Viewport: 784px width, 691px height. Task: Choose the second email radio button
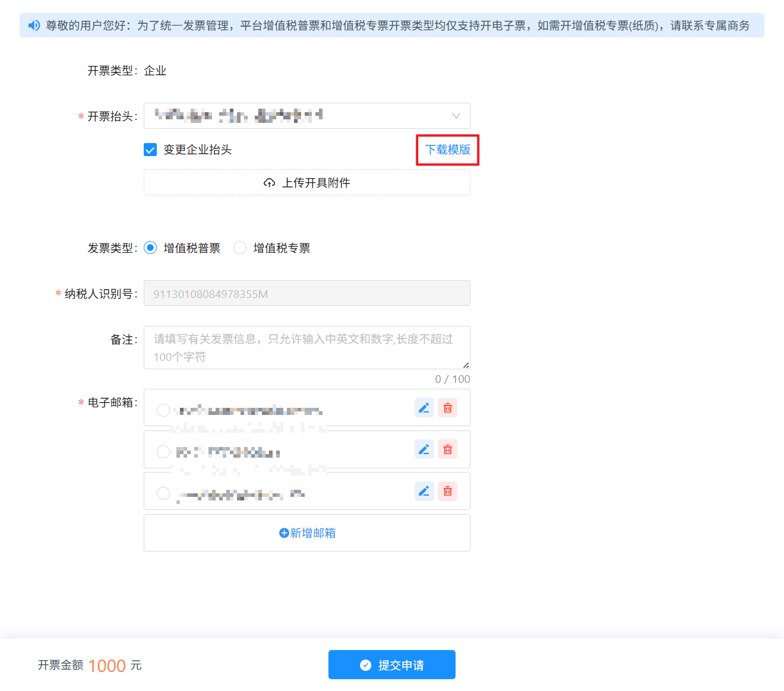[x=163, y=452]
